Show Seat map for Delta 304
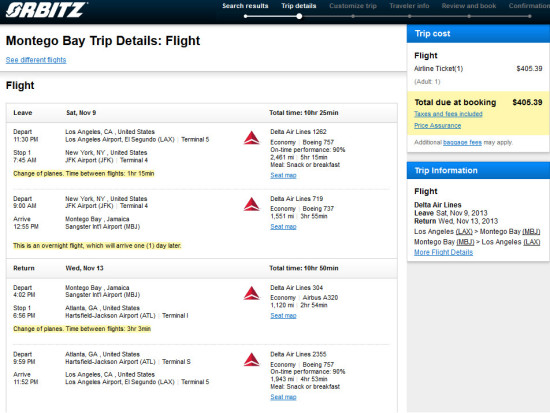 tap(283, 316)
